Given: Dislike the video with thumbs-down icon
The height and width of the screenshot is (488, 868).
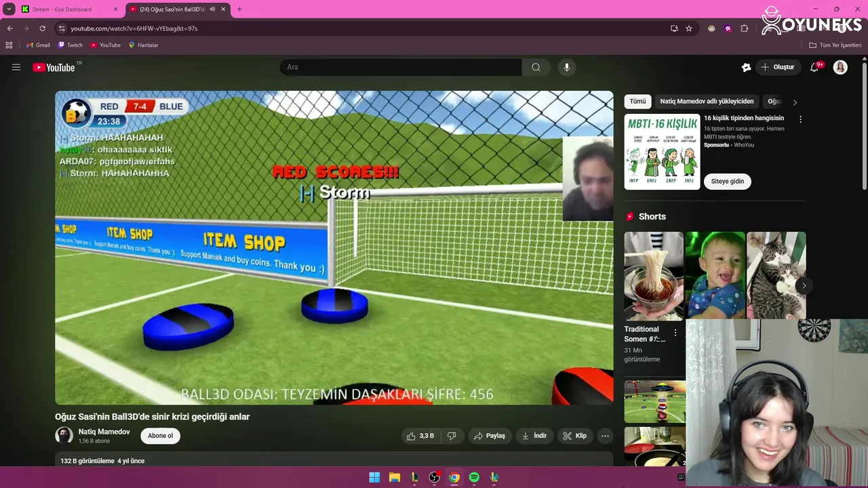Looking at the screenshot, I should (x=452, y=436).
